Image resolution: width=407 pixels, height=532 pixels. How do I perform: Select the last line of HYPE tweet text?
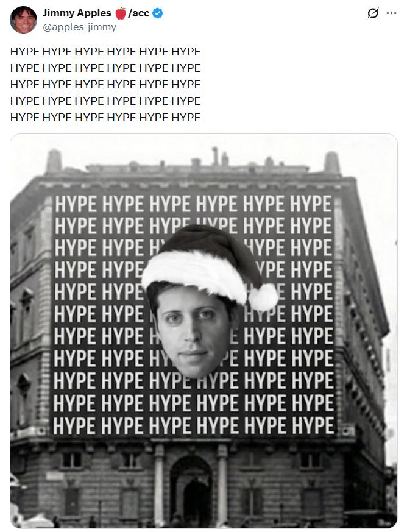click(x=105, y=118)
